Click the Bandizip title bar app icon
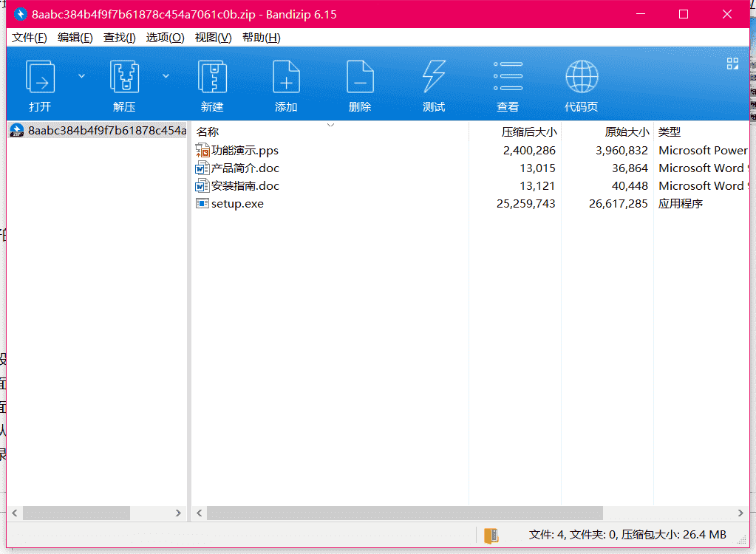The height and width of the screenshot is (554, 756). click(20, 15)
